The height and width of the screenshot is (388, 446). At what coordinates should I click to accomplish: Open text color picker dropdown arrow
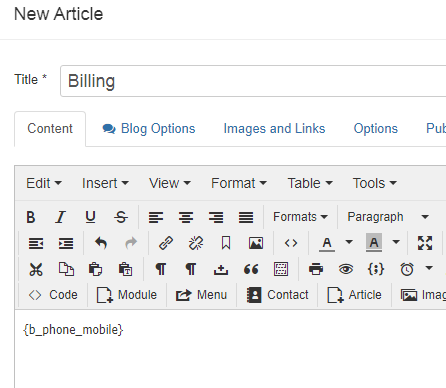[x=349, y=242]
